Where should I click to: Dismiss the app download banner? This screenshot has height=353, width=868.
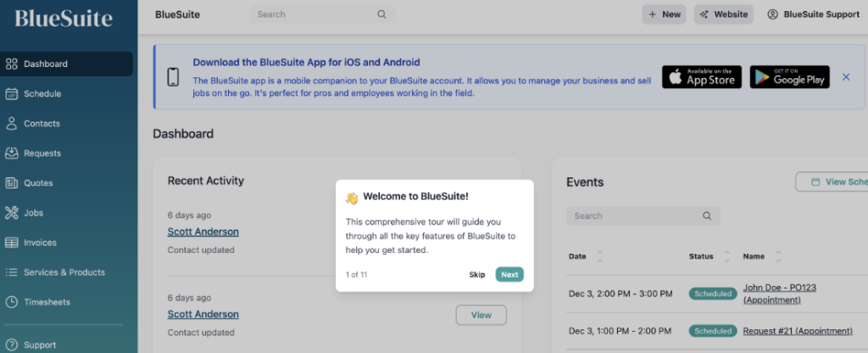tap(846, 77)
